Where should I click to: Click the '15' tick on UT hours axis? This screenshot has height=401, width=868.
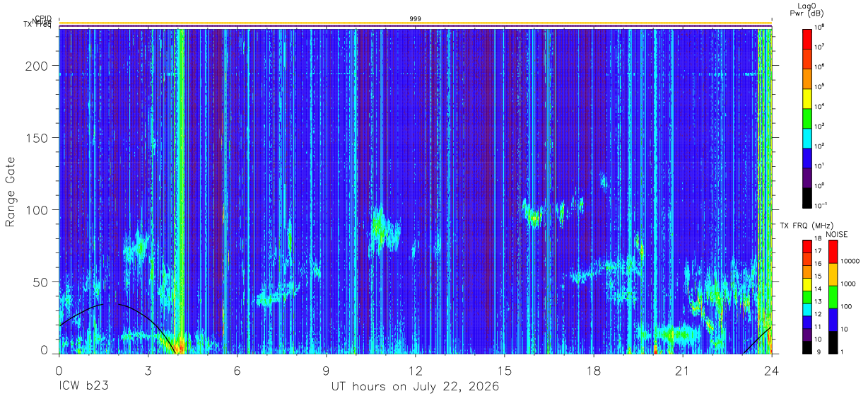coord(505,371)
